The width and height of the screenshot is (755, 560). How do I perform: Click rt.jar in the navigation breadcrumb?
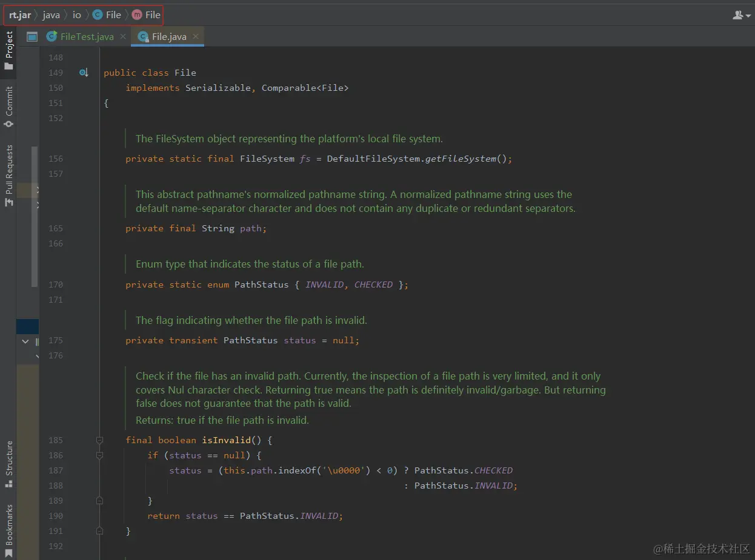20,15
